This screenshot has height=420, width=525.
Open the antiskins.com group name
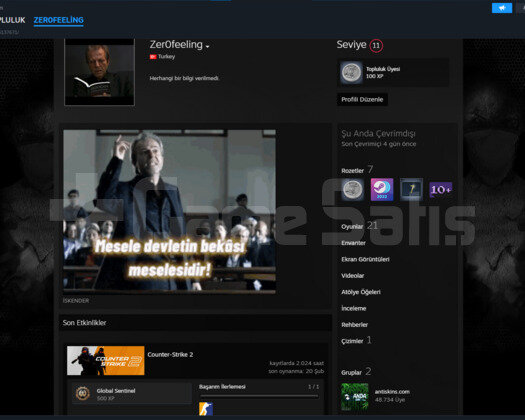click(392, 392)
